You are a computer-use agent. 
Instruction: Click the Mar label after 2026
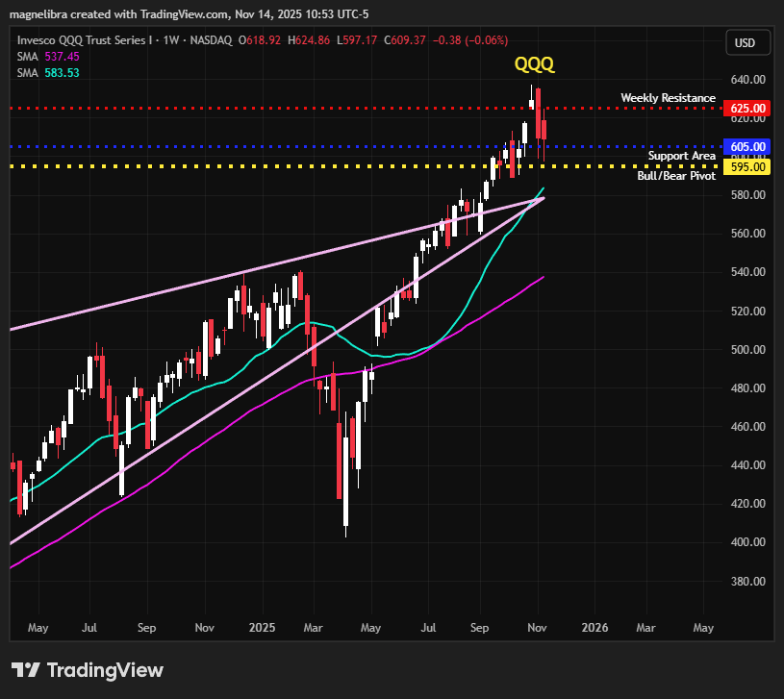(645, 628)
